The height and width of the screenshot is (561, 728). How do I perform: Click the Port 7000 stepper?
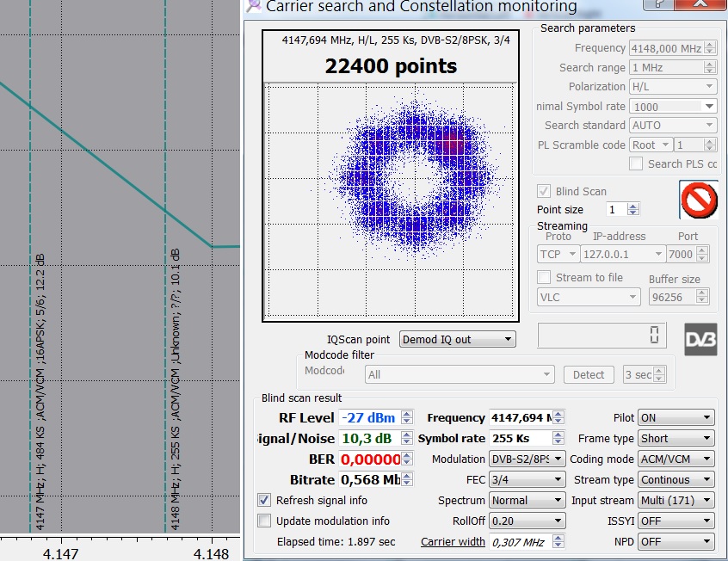702,254
